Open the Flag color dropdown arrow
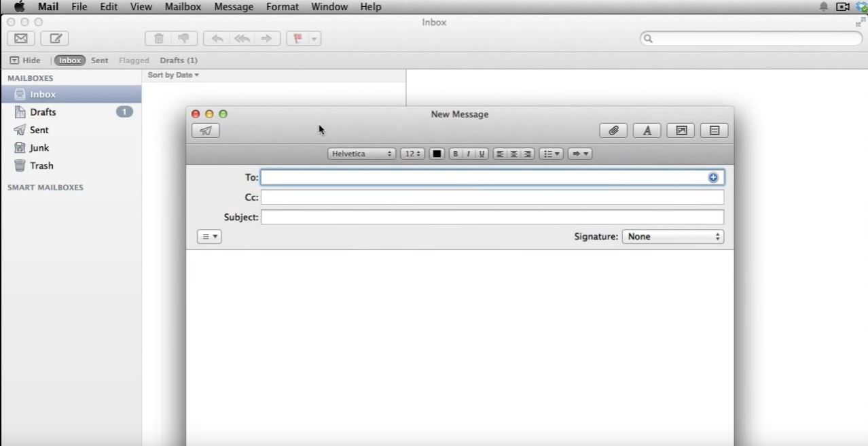868x446 pixels. [x=314, y=39]
